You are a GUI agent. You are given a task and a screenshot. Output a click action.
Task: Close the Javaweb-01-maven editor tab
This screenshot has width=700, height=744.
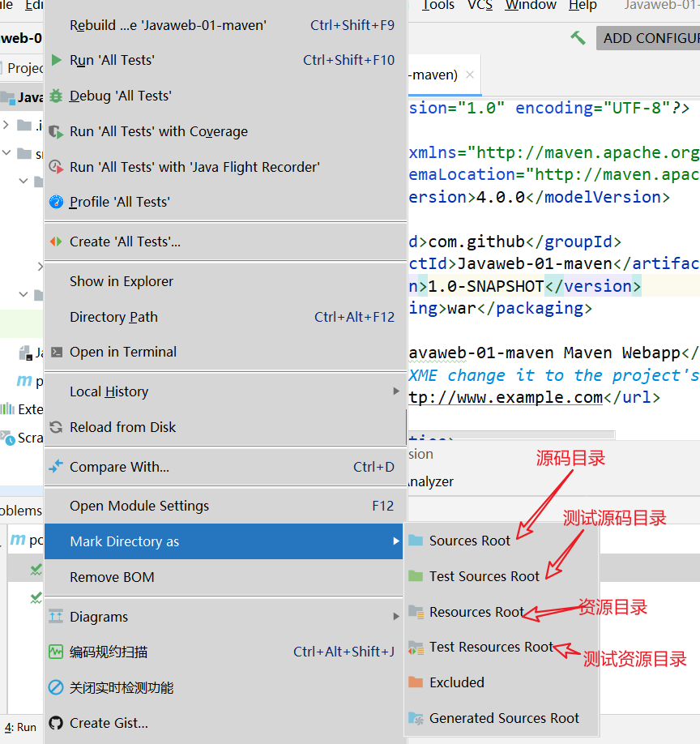coord(470,75)
